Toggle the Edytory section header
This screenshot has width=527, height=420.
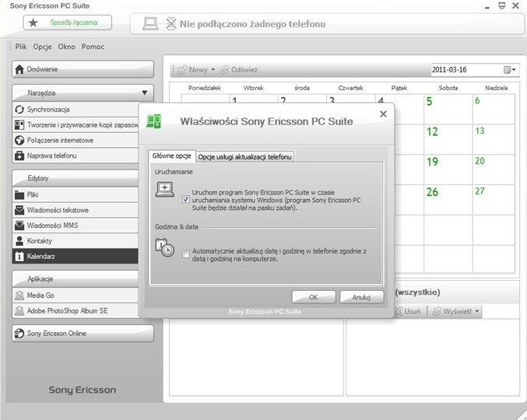point(76,178)
